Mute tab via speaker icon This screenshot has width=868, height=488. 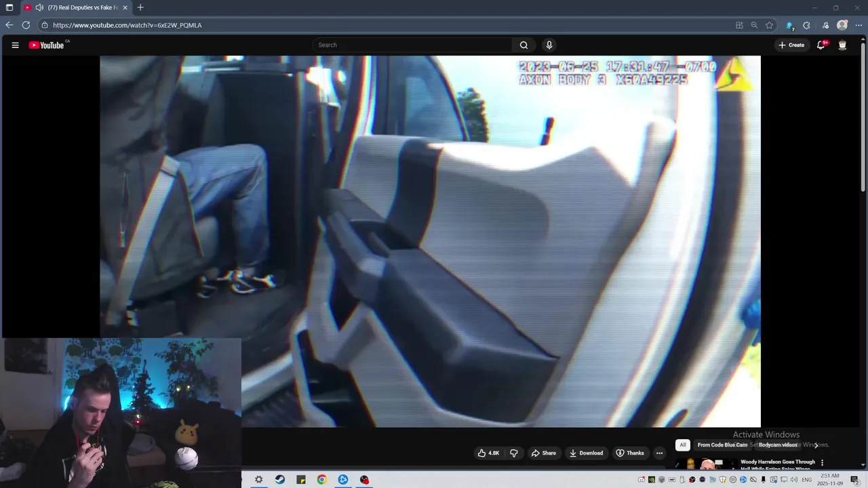(x=39, y=7)
